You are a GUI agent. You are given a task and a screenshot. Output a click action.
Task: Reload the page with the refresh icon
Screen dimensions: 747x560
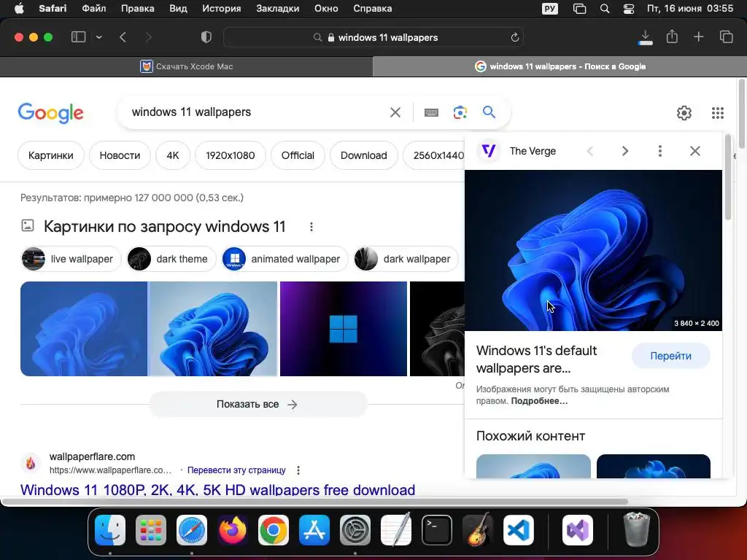coord(514,37)
